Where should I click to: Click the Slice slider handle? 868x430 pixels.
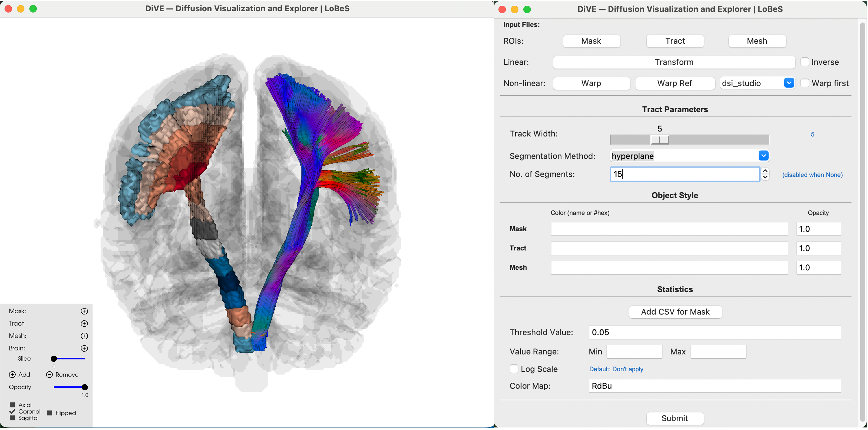tap(54, 359)
